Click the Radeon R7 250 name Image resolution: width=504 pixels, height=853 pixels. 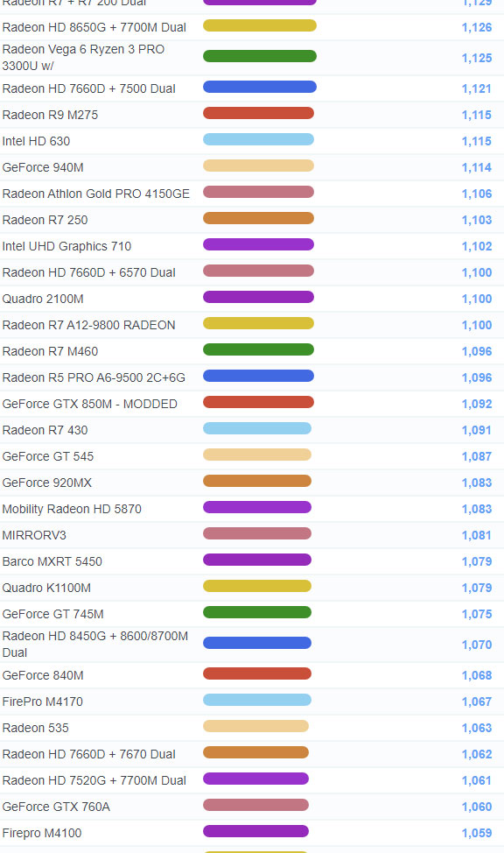45,220
